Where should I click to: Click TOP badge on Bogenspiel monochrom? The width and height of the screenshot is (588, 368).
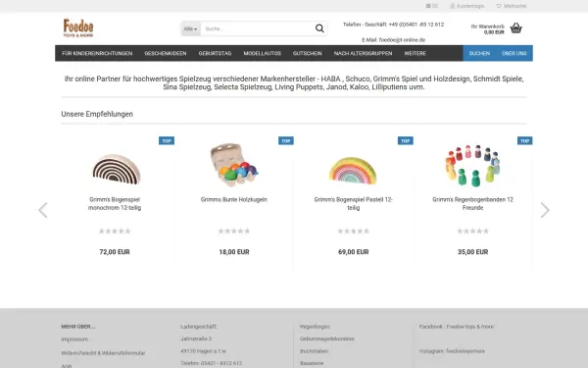167,140
